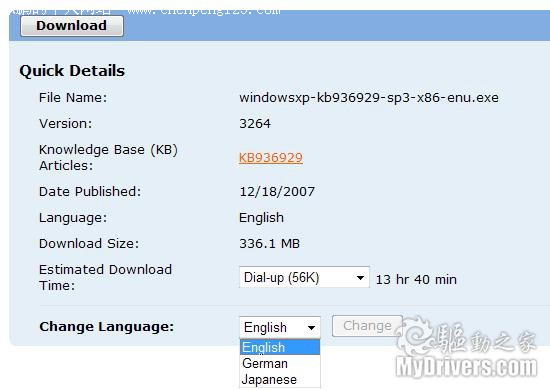Viewport: 550px width, 390px height.
Task: Expand the Change Language English dropdown
Action: [x=280, y=327]
